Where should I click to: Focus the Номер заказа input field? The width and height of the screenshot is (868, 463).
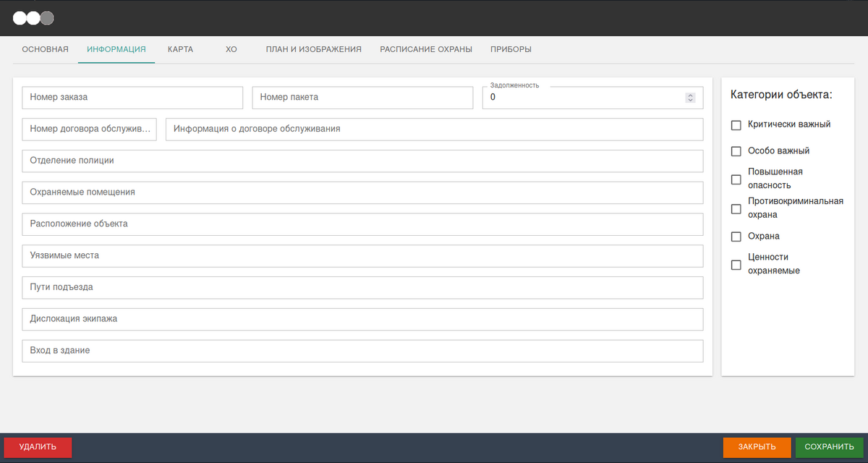[132, 98]
